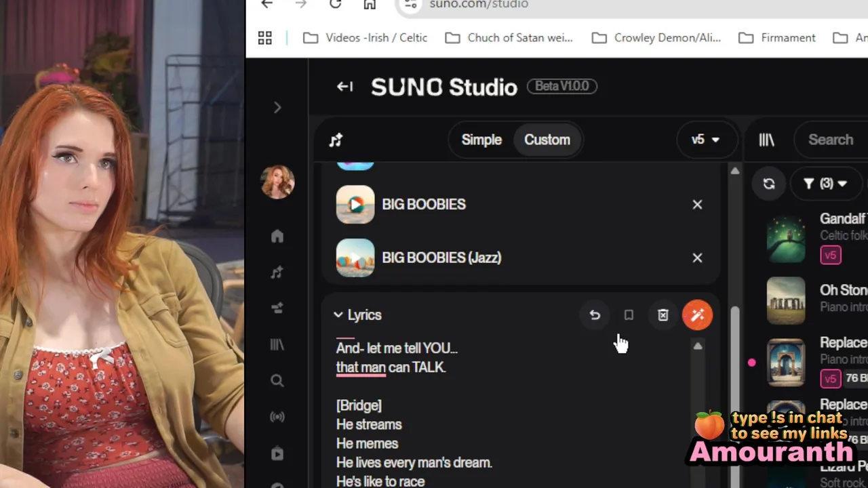Expand the left sidebar chevron
This screenshot has height=488, width=868.
(277, 108)
